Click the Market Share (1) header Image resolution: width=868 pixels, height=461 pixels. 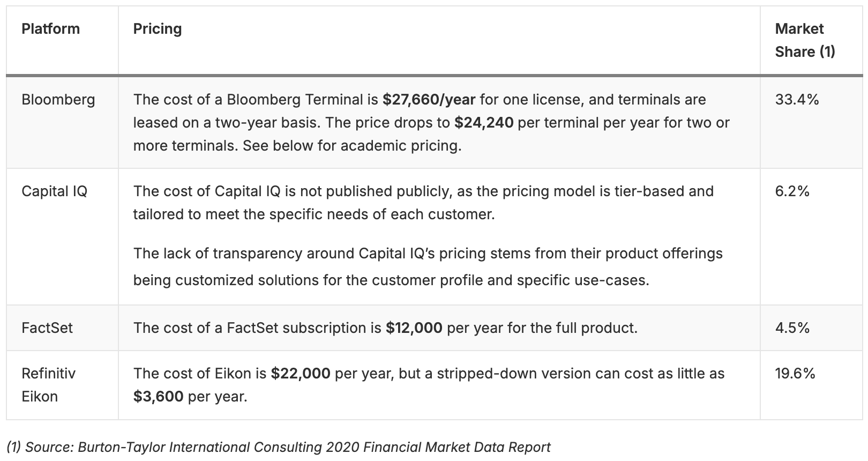click(805, 40)
